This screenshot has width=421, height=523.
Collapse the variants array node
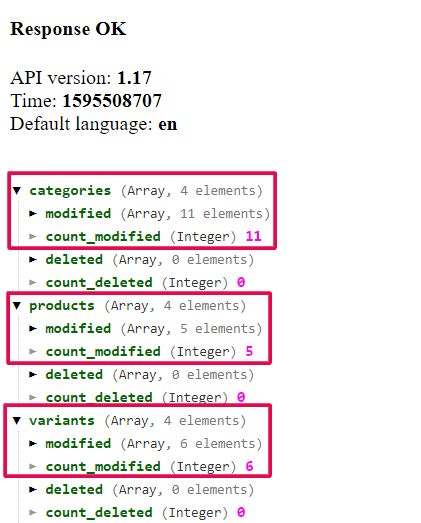click(x=17, y=421)
